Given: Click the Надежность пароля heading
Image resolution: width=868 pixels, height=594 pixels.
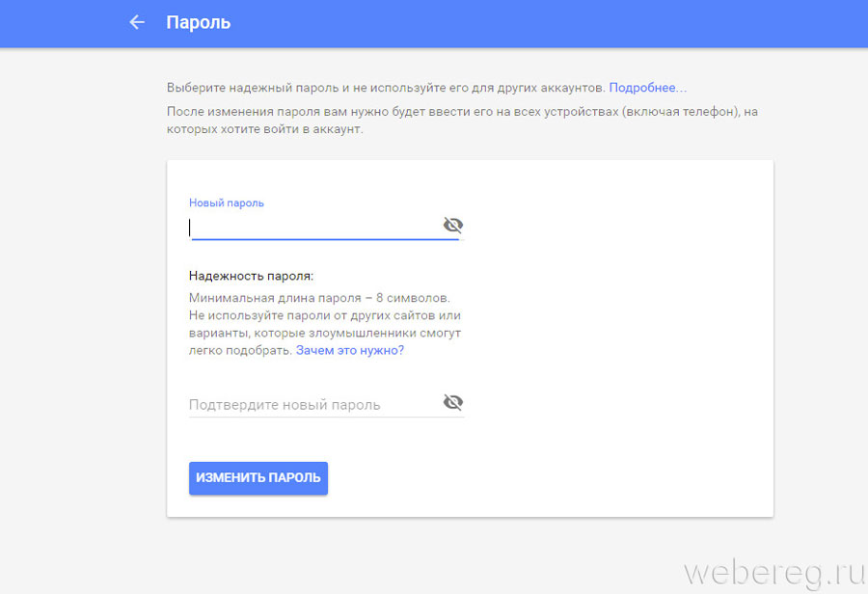Looking at the screenshot, I should click(251, 276).
